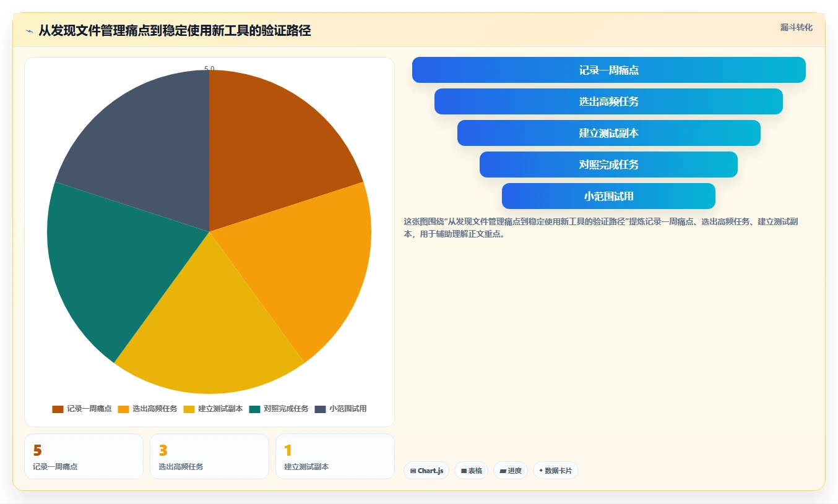This screenshot has height=504, width=838.
Task: Select the 数据卡片 tag chip
Action: pyautogui.click(x=556, y=471)
